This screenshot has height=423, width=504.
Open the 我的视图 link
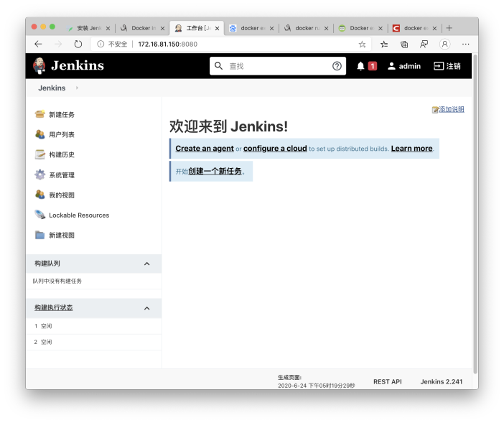tap(62, 195)
